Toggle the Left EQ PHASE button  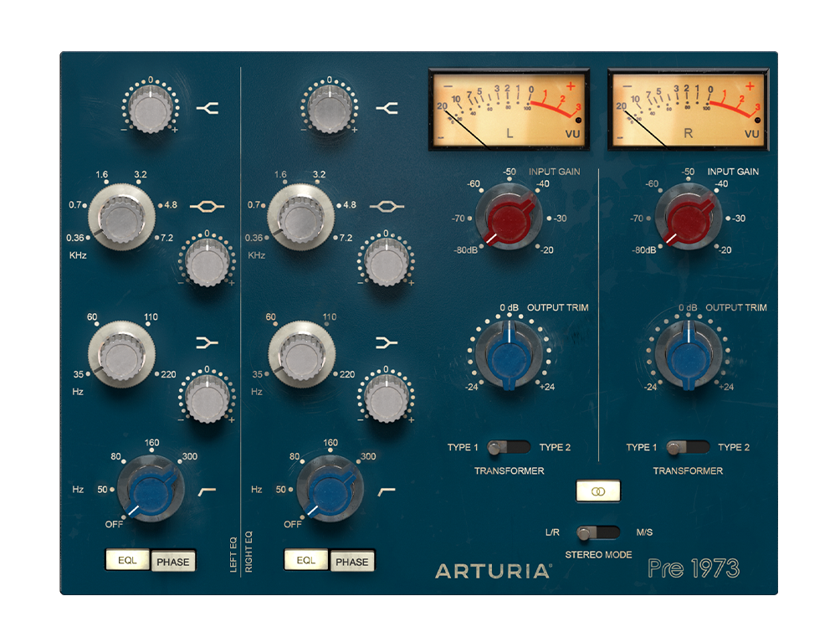coord(173,562)
